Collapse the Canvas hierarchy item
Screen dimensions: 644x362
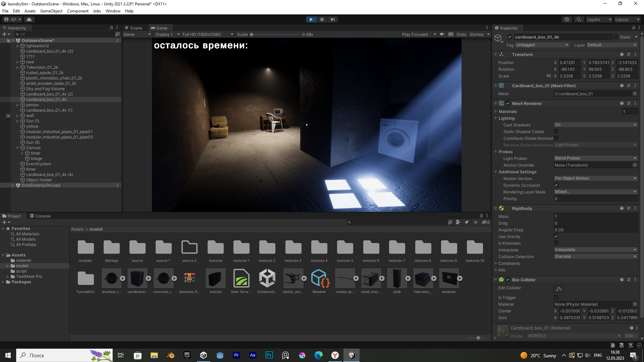click(x=18, y=148)
